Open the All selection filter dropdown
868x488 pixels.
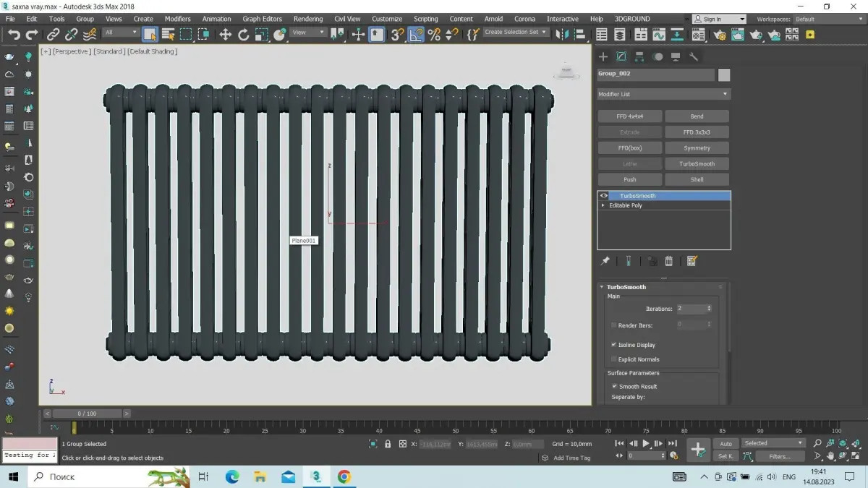click(121, 33)
